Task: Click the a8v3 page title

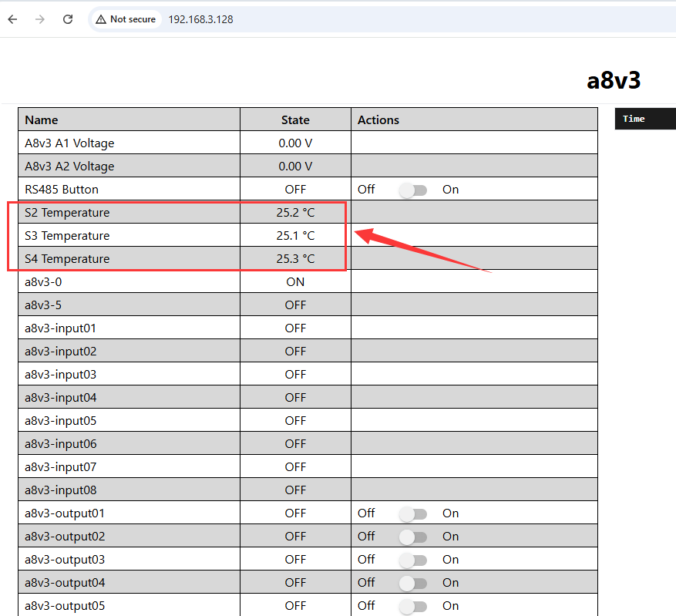Action: tap(614, 80)
